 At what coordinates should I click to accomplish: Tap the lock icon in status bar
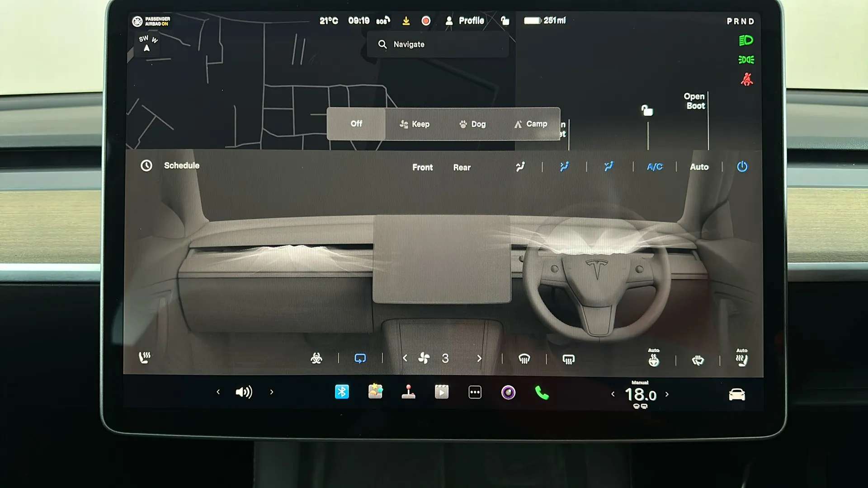(x=505, y=20)
